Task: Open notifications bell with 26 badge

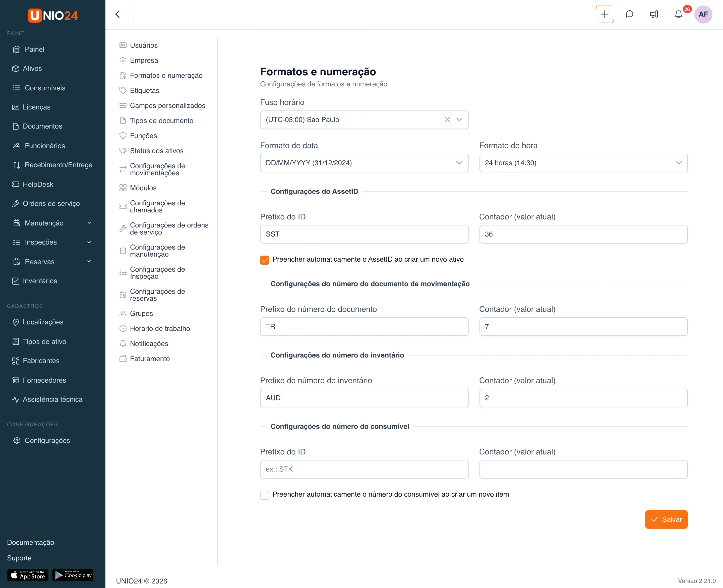Action: [x=679, y=14]
